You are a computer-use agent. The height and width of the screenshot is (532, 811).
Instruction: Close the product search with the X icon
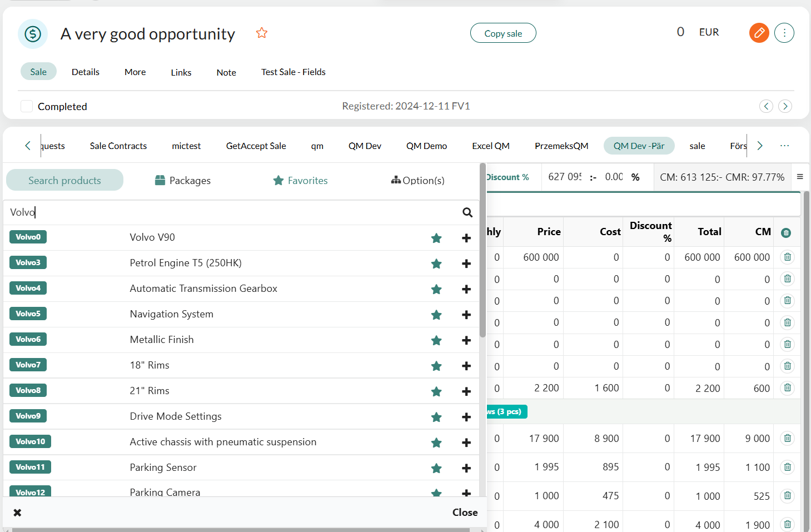pyautogui.click(x=17, y=513)
